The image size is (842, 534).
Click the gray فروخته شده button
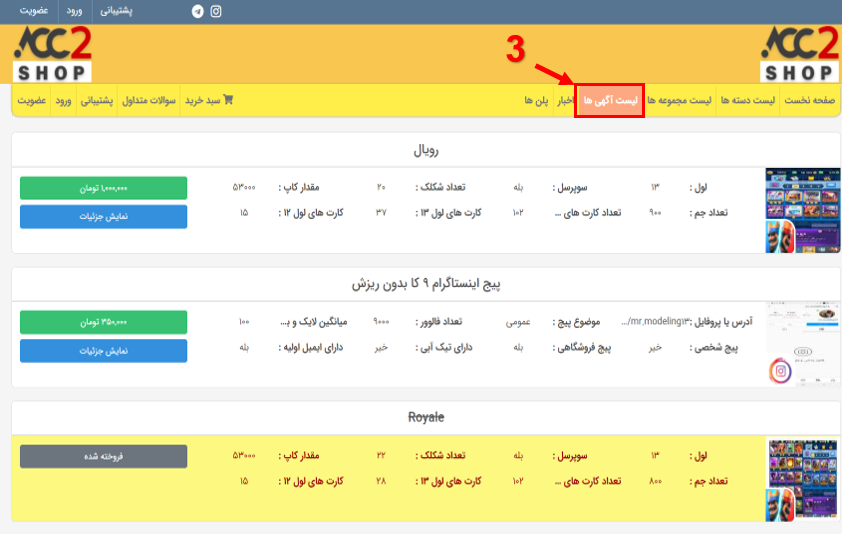click(104, 456)
